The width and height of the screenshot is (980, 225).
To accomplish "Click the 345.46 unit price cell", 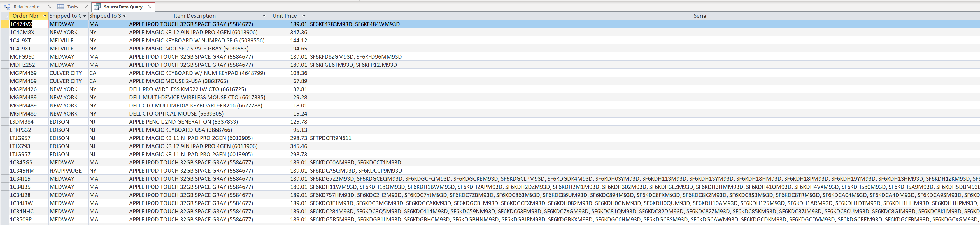I will pos(288,146).
